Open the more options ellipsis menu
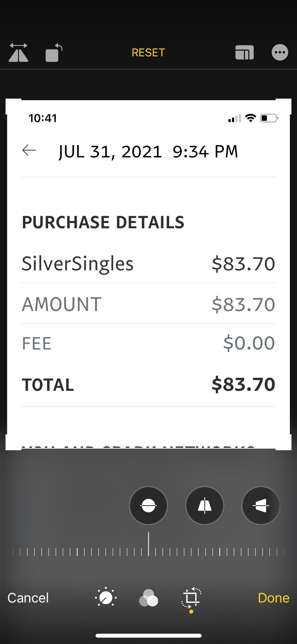The width and height of the screenshot is (297, 644). click(280, 52)
